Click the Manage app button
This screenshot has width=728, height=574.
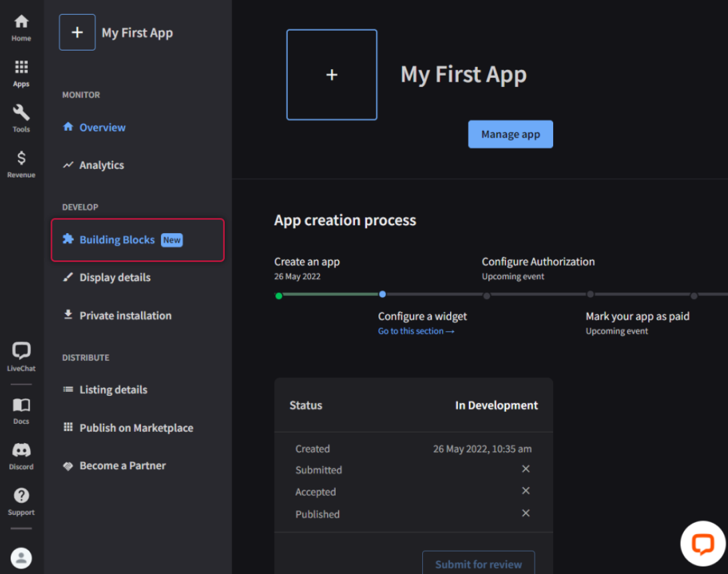pos(510,134)
